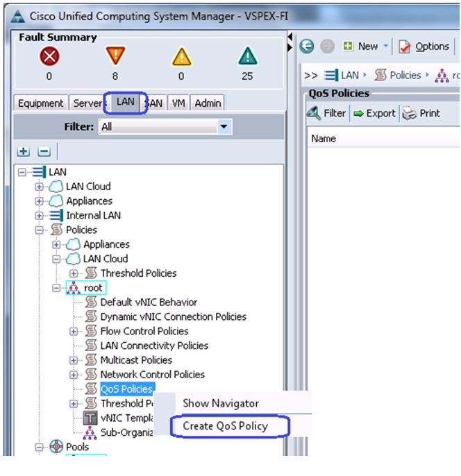Expand Network Control Policies node
Screen dimensions: 461x476
74,375
